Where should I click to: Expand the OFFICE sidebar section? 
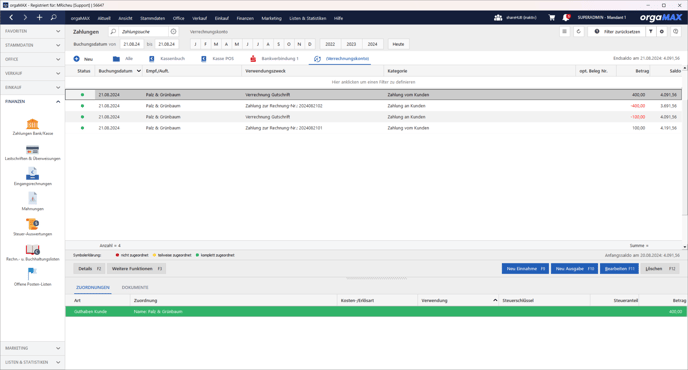coord(32,59)
